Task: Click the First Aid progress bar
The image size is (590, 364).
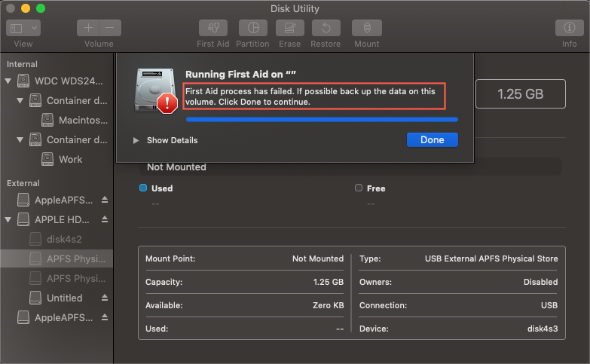Action: pos(322,118)
